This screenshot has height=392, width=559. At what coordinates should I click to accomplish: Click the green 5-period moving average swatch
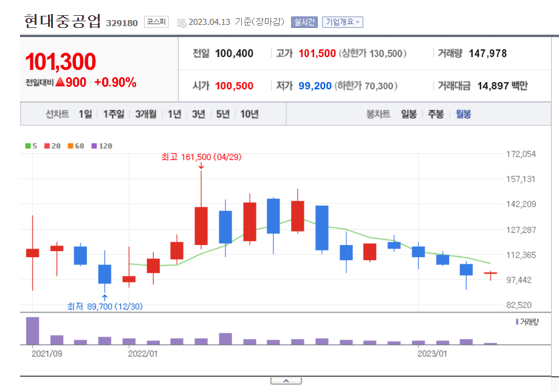28,146
